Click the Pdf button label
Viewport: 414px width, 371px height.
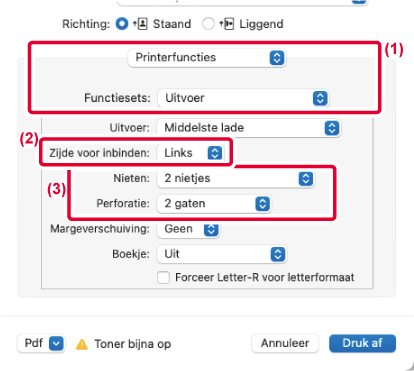pyautogui.click(x=34, y=343)
